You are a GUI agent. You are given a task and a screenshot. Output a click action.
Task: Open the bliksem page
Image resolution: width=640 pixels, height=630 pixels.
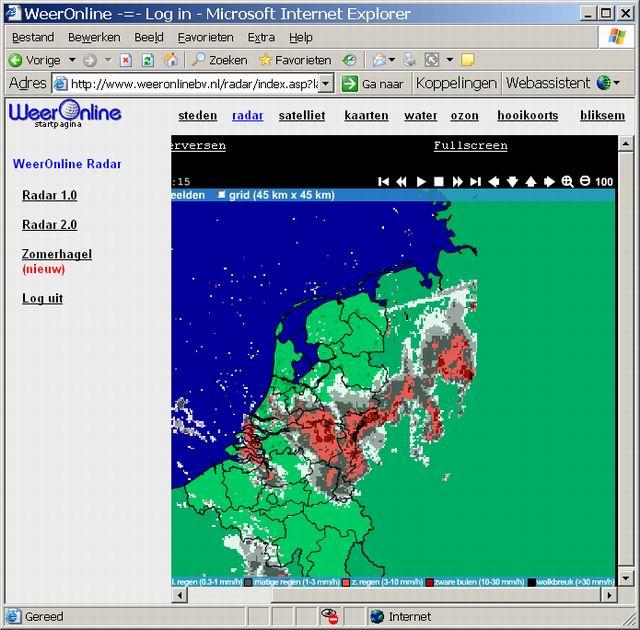(602, 115)
